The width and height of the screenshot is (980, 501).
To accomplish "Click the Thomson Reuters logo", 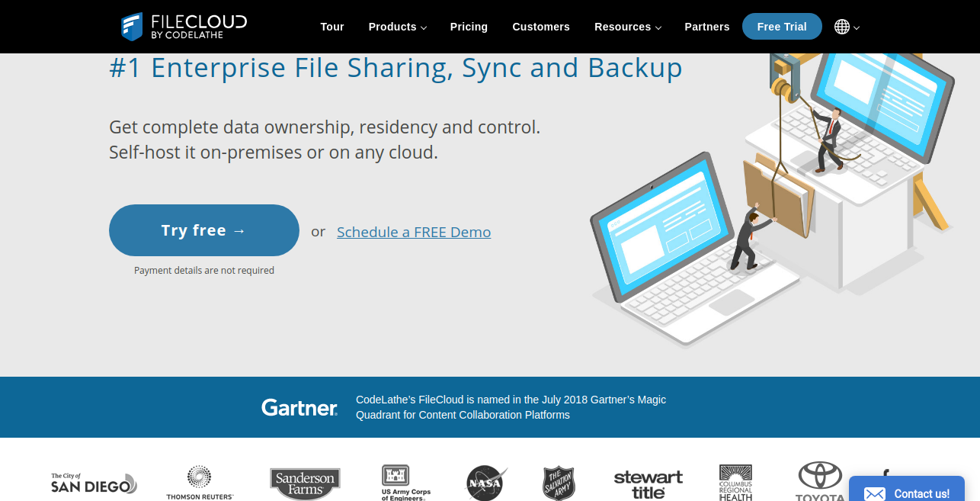I will [x=199, y=482].
